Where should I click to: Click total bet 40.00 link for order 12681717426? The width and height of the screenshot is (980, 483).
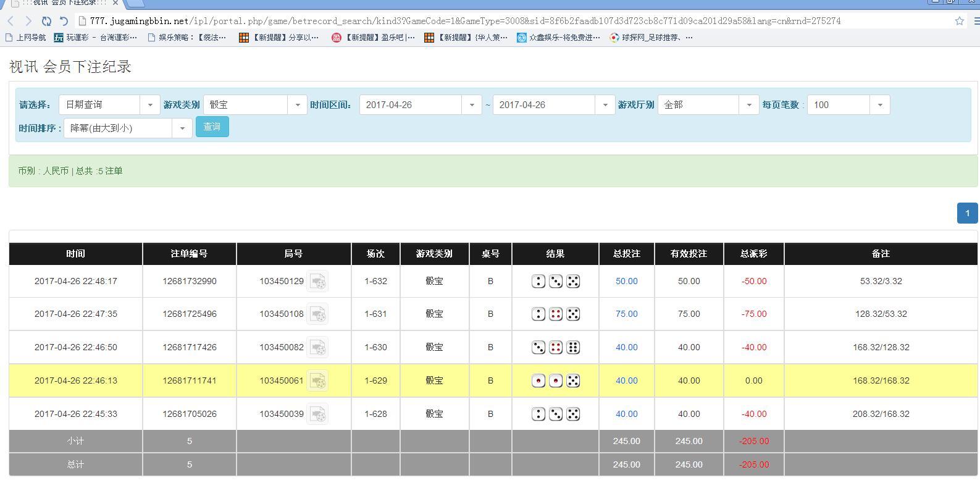(x=627, y=348)
